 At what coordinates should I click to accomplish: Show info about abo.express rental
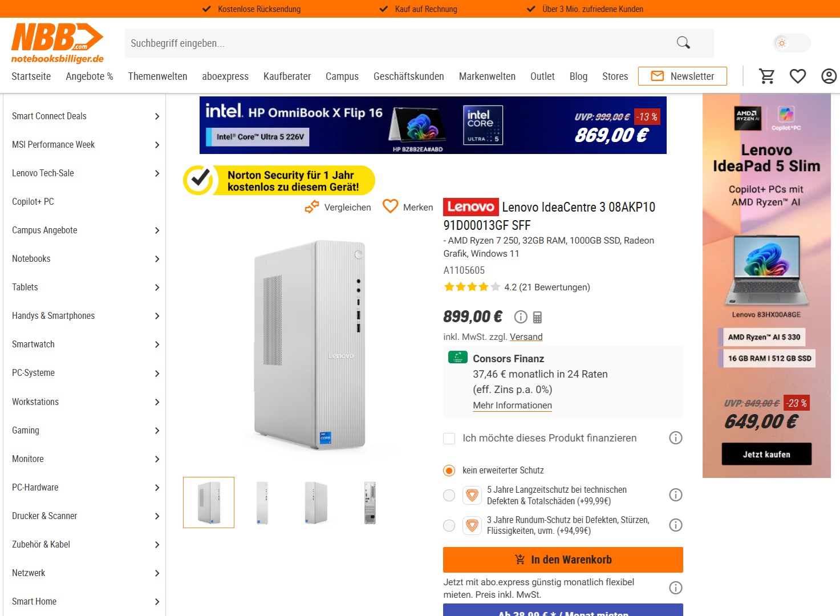676,587
